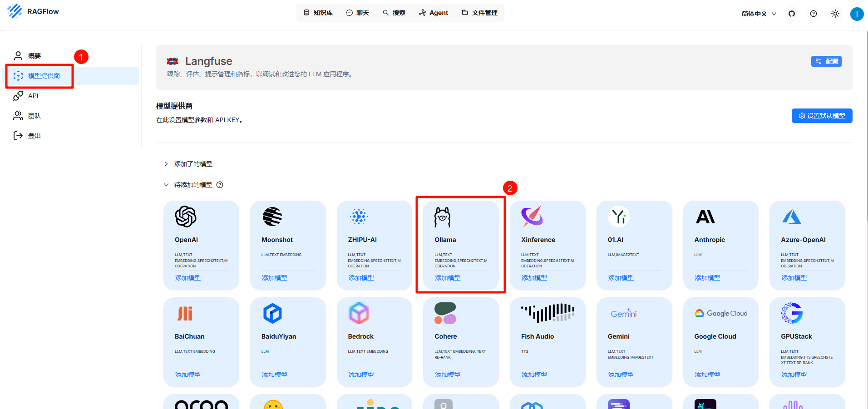Click 添加模型 on the Cohere card
The width and height of the screenshot is (868, 409).
(x=448, y=375)
